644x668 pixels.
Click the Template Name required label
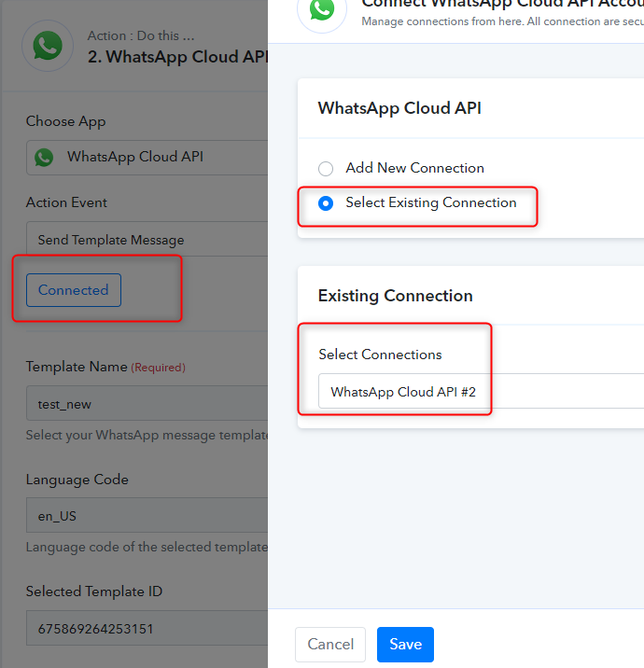tap(105, 367)
